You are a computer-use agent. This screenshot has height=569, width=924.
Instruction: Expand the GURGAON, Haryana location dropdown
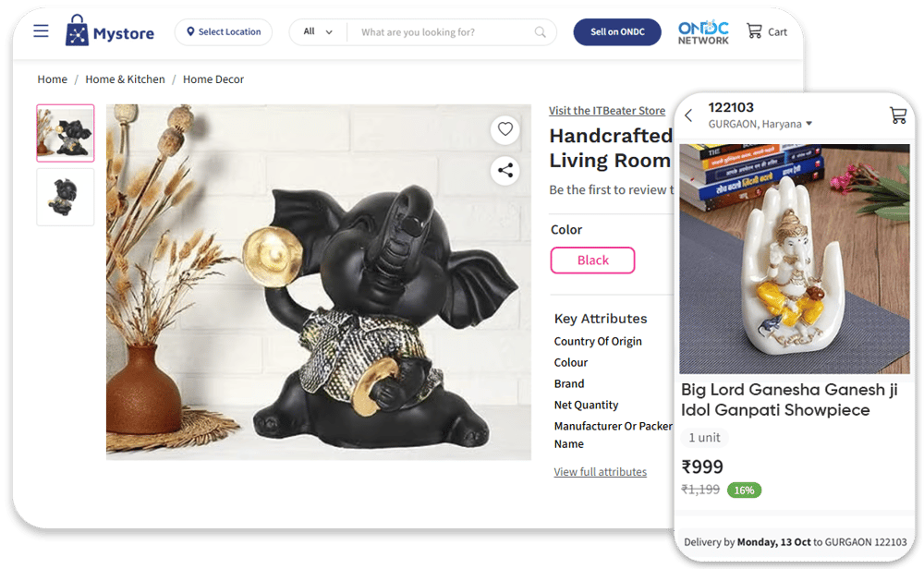coord(760,124)
